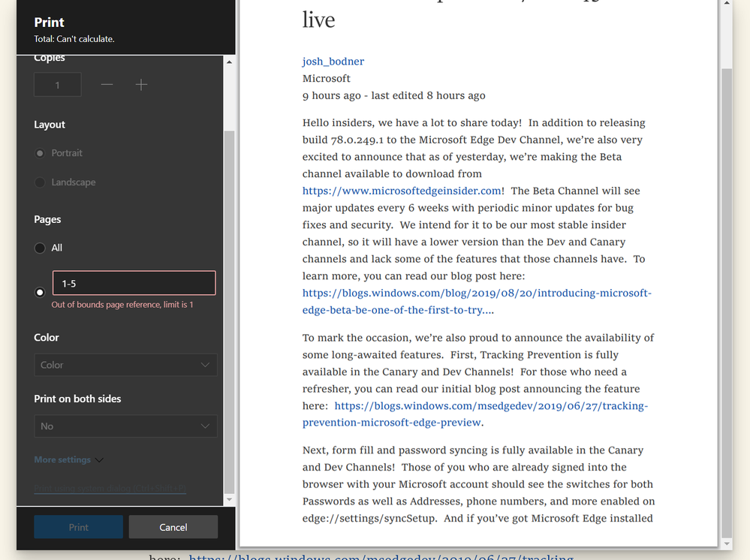Click the out of bounds error message
The height and width of the screenshot is (560, 750).
point(122,305)
